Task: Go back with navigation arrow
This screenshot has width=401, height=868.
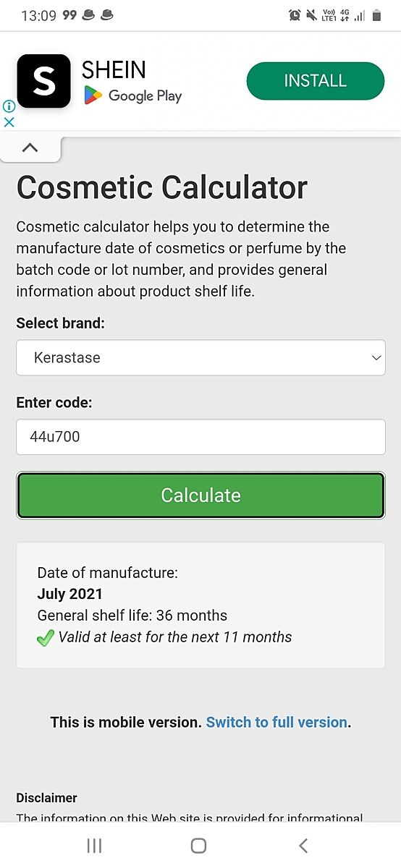Action: point(303,846)
